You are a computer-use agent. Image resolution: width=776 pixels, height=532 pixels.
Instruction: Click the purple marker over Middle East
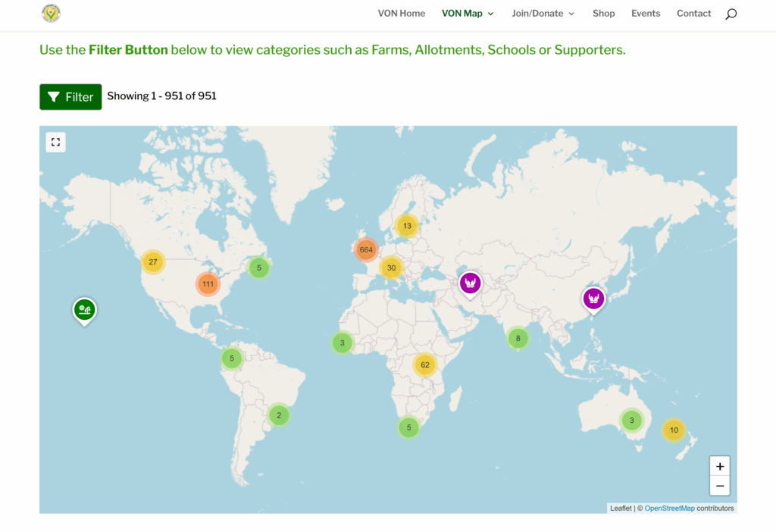[471, 283]
